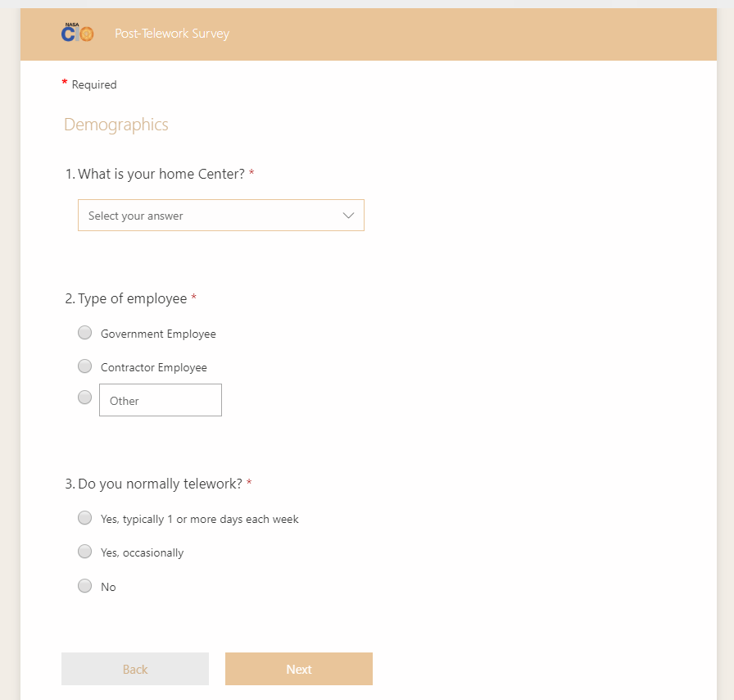Click the Demographics section heading
The image size is (734, 700).
(116, 125)
